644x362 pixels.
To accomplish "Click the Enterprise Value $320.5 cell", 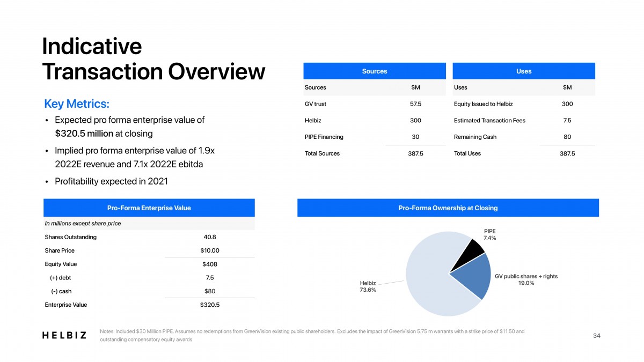I will tap(210, 305).
